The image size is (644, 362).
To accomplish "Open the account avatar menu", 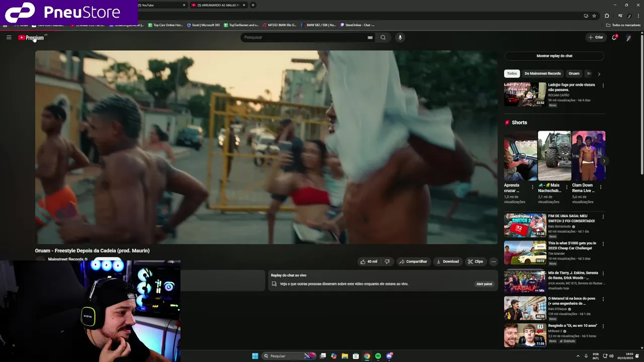I will click(x=628, y=38).
